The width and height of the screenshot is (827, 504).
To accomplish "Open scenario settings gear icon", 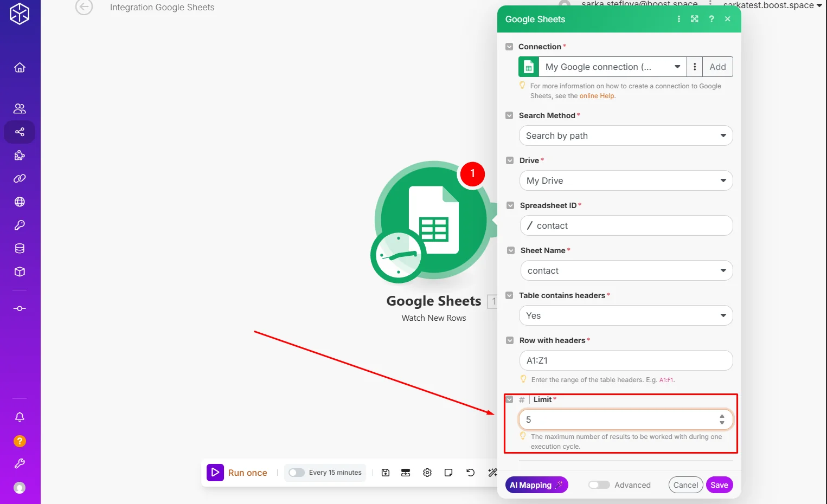I will [427, 473].
